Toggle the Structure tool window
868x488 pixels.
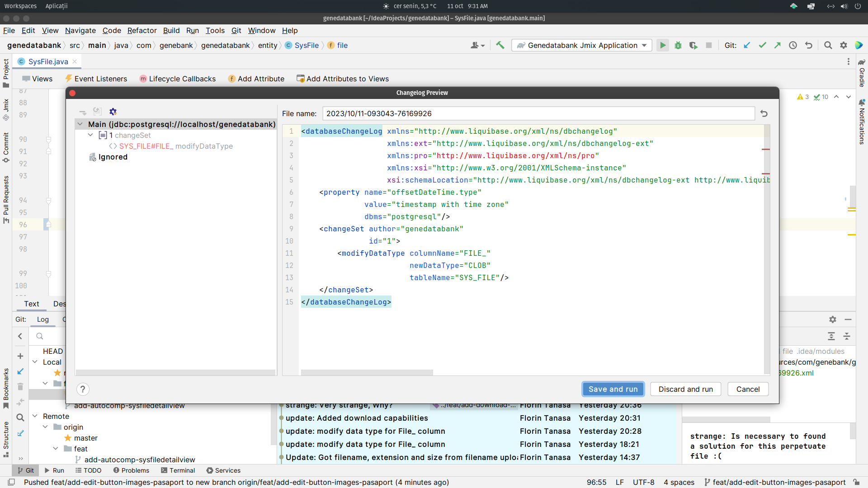point(6,439)
